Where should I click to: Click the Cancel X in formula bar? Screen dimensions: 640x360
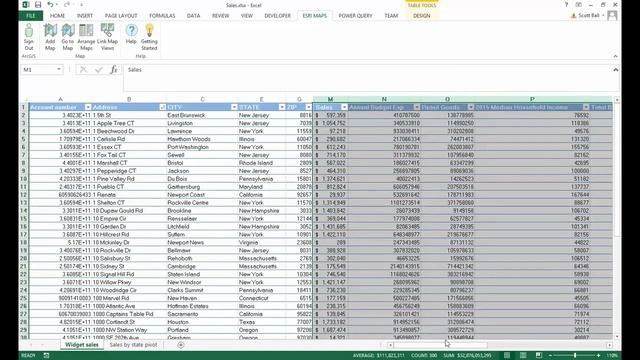click(83, 70)
